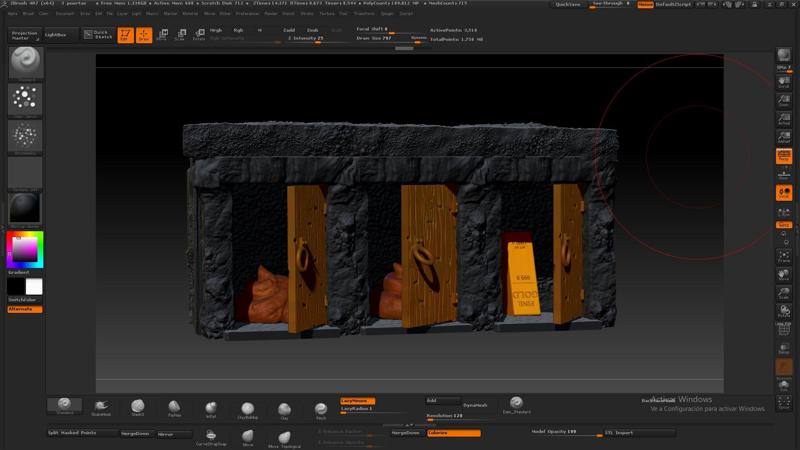This screenshot has height=450, width=800.
Task: Toggle LazyMouse on or off
Action: [x=357, y=400]
